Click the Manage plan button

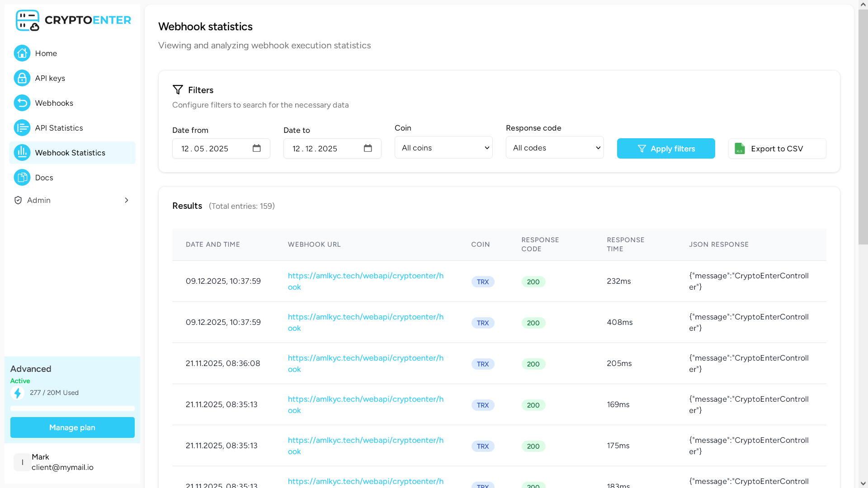72,427
